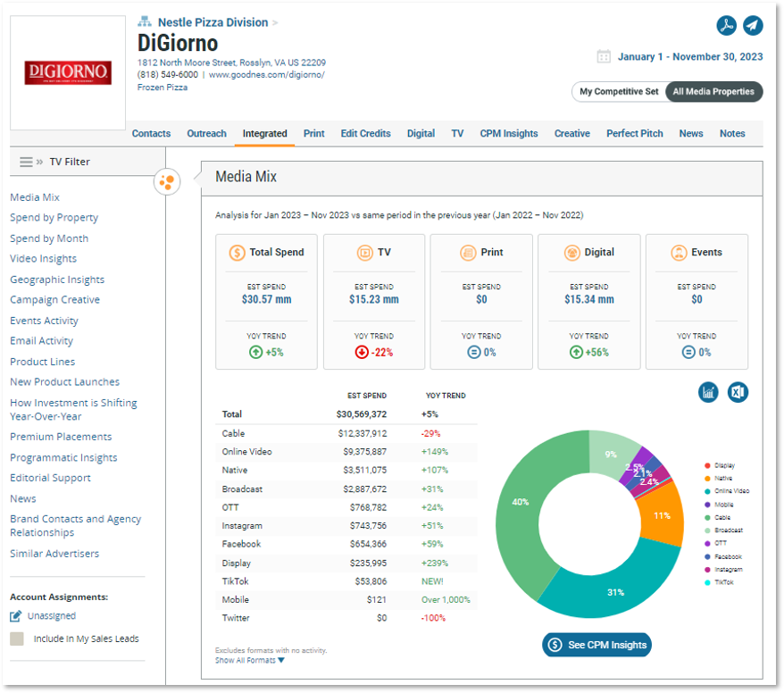Open Geographic Insights in sidebar

click(x=57, y=280)
